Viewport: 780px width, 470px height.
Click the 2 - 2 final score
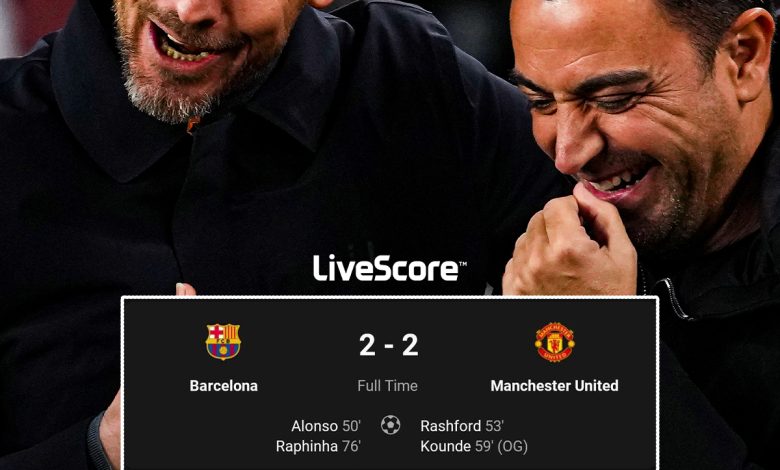[389, 345]
